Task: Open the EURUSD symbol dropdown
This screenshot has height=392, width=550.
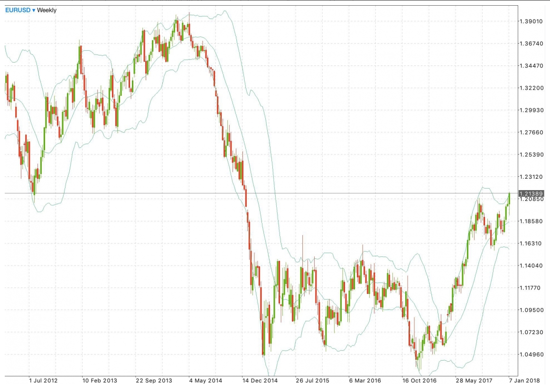Action: (20, 10)
